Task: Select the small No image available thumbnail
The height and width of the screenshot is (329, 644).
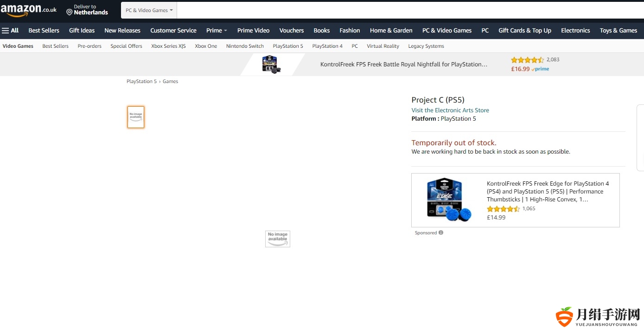Action: coord(136,117)
